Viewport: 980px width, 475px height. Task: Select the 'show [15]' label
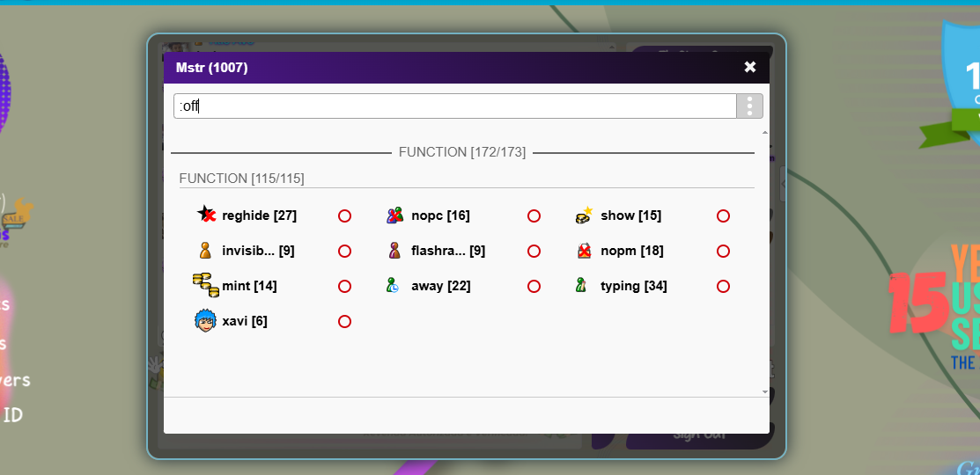pos(630,216)
